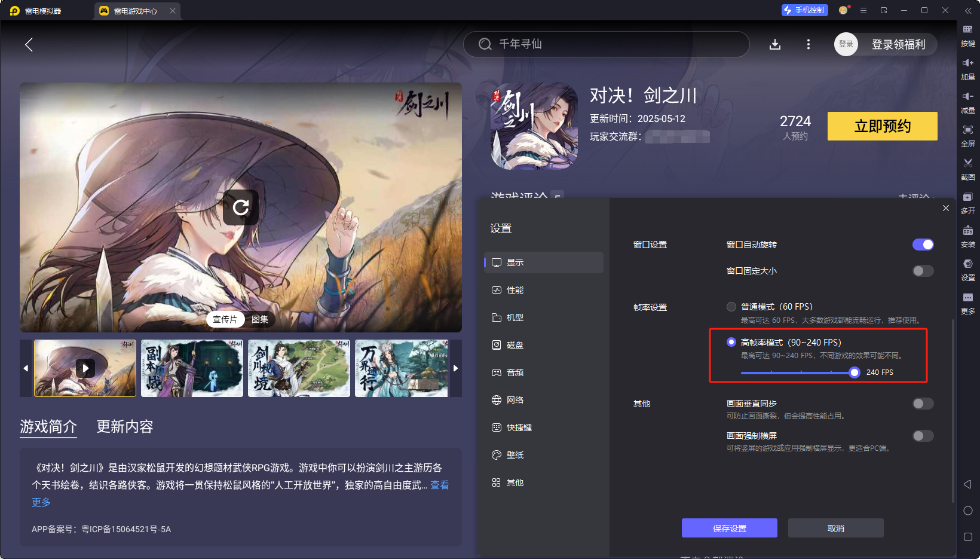Close the settings dialog X

[946, 208]
